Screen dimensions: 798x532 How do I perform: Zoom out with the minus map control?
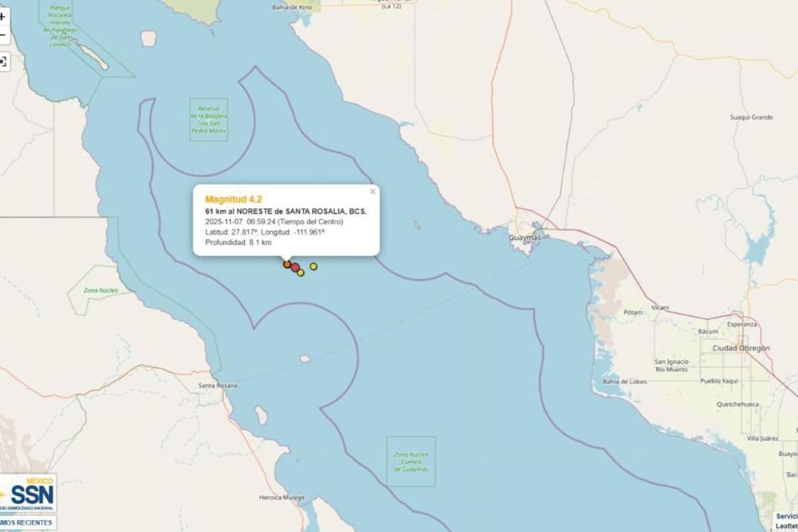(x=3, y=35)
